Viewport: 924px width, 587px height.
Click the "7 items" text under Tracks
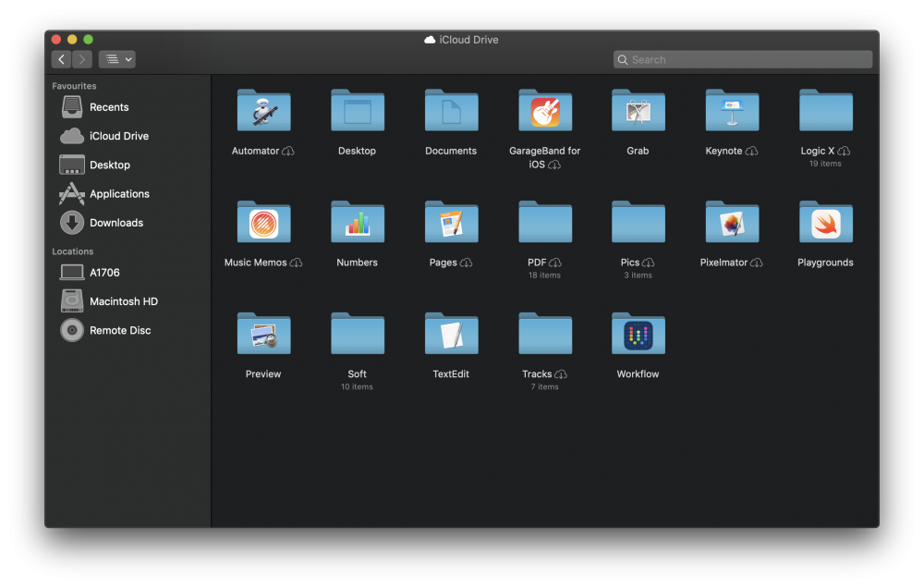[x=544, y=386]
